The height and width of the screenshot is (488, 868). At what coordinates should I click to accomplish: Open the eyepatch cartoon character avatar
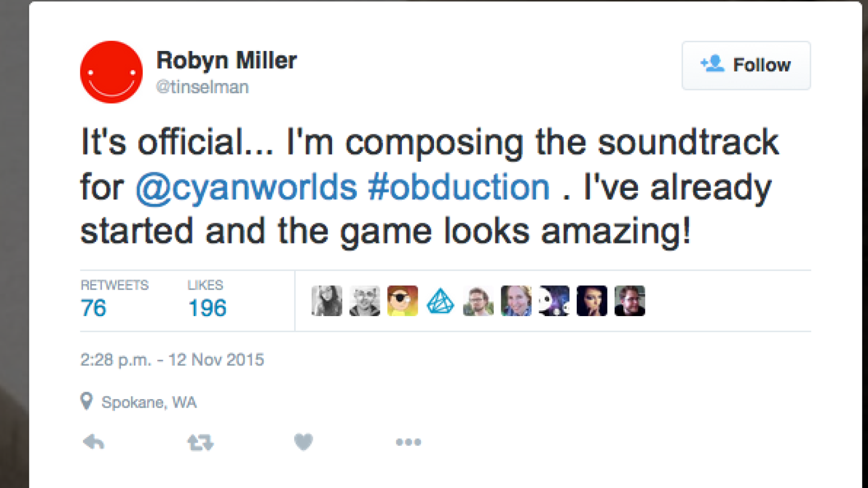coord(403,301)
